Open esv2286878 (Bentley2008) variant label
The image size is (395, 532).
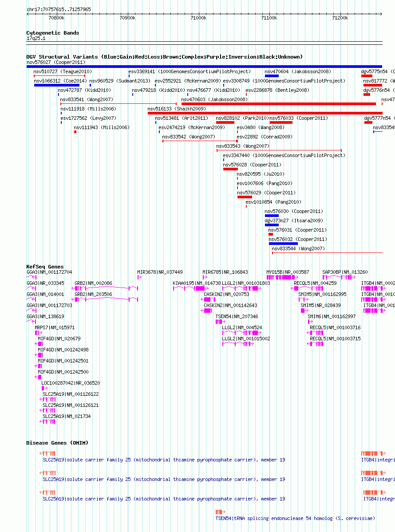[x=277, y=90]
